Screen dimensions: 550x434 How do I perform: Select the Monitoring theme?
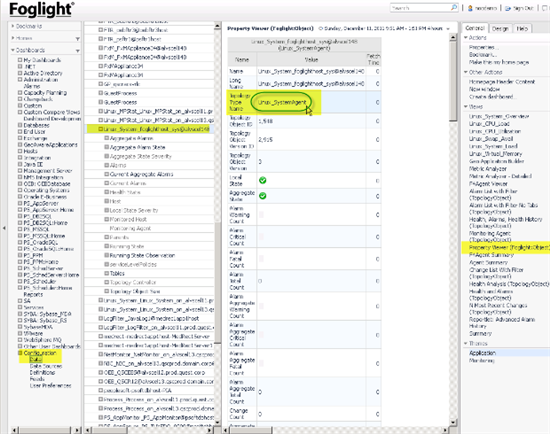481,360
